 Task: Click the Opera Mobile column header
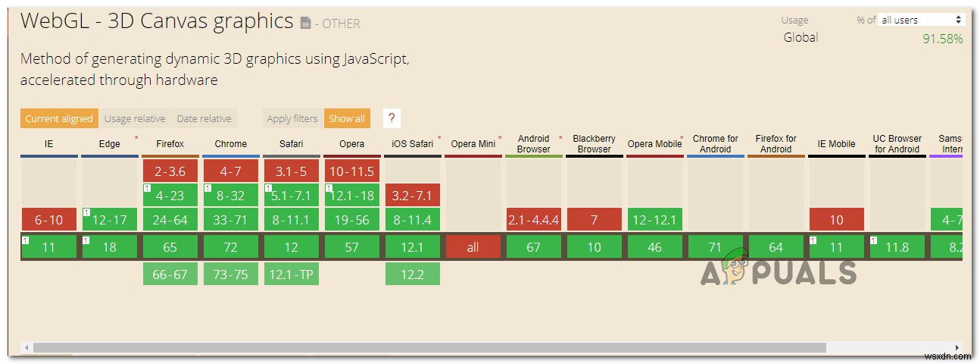[x=655, y=143]
